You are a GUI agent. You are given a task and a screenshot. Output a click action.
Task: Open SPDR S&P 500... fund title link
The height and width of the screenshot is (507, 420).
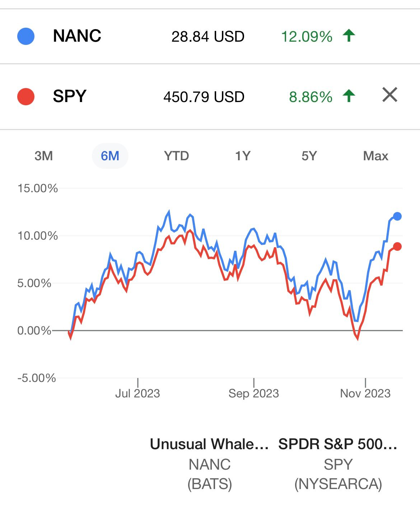pos(338,444)
